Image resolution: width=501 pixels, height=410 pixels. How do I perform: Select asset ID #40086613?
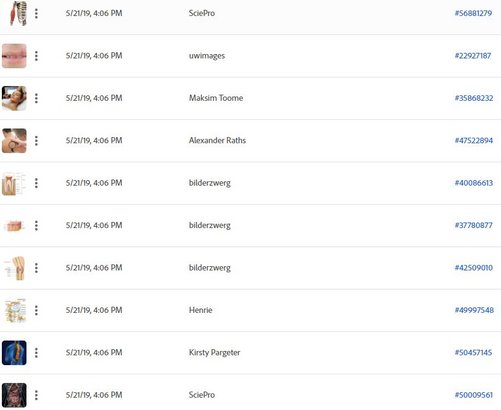474,183
